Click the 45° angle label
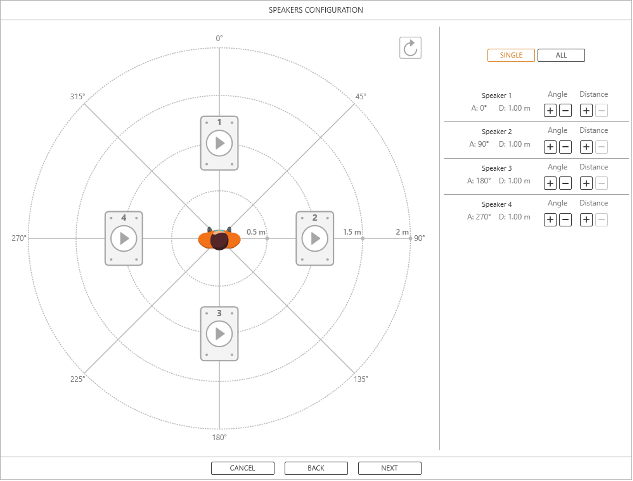Image resolution: width=633 pixels, height=481 pixels. click(x=361, y=96)
